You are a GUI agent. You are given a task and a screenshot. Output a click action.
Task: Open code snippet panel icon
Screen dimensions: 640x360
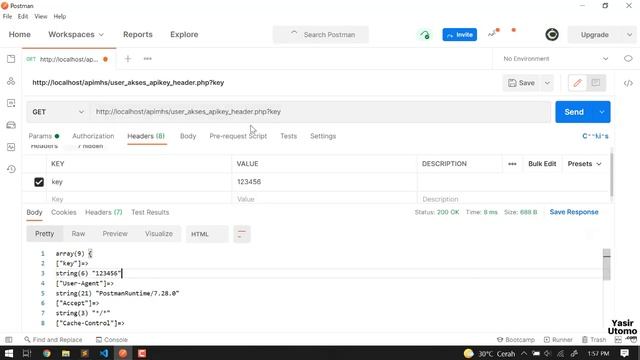[628, 83]
